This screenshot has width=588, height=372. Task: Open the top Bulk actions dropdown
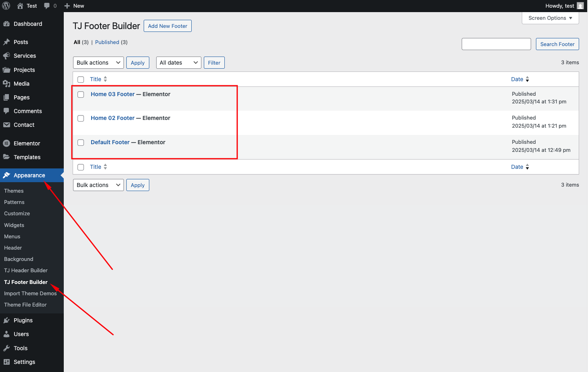98,63
